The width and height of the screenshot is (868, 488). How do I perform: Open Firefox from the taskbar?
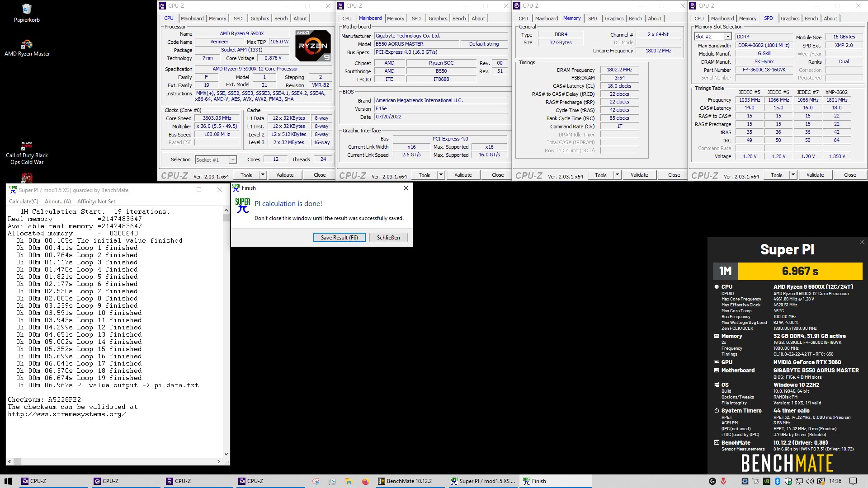(365, 481)
